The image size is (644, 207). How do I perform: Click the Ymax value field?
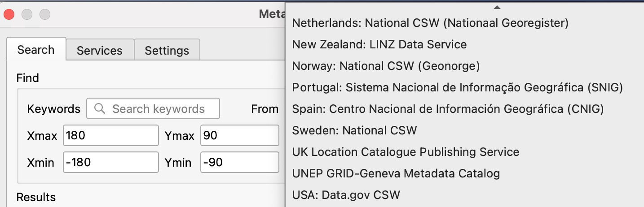click(240, 135)
